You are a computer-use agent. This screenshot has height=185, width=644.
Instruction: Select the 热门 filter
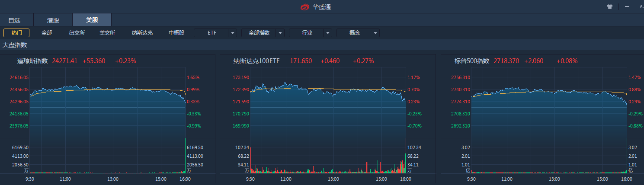tap(16, 33)
